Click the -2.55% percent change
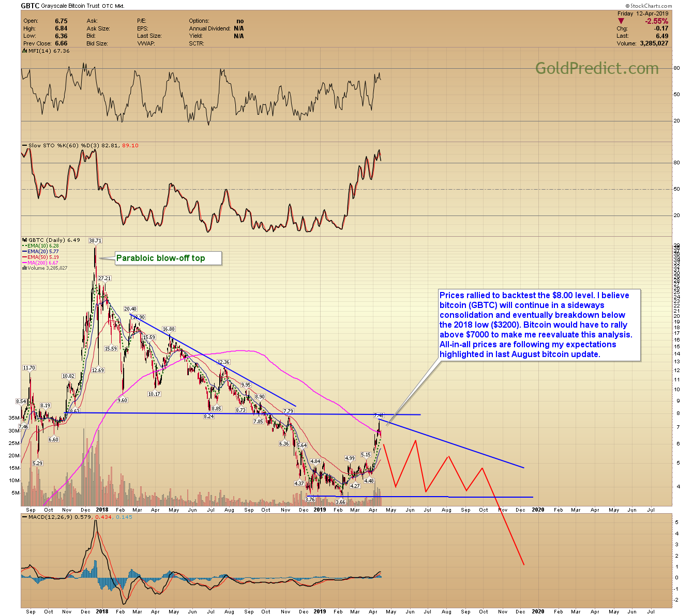The height and width of the screenshot is (616, 693). tap(656, 21)
